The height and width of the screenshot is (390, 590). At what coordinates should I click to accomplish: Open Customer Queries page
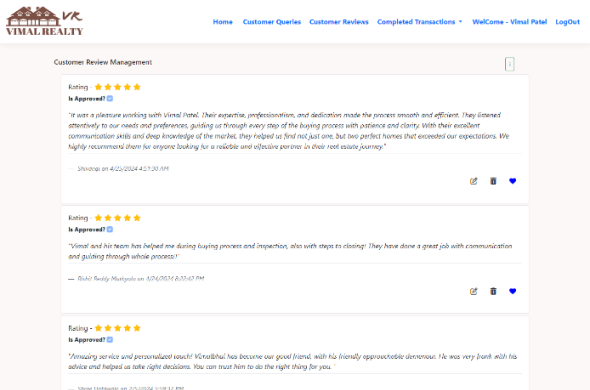[272, 22]
